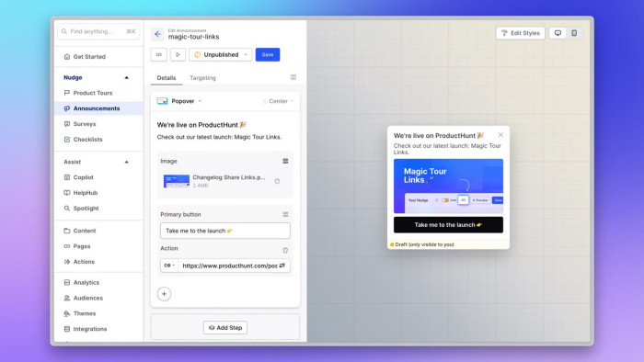Screen dimensions: 644x362
Task: Focus the Find anything search box
Action: tap(98, 31)
